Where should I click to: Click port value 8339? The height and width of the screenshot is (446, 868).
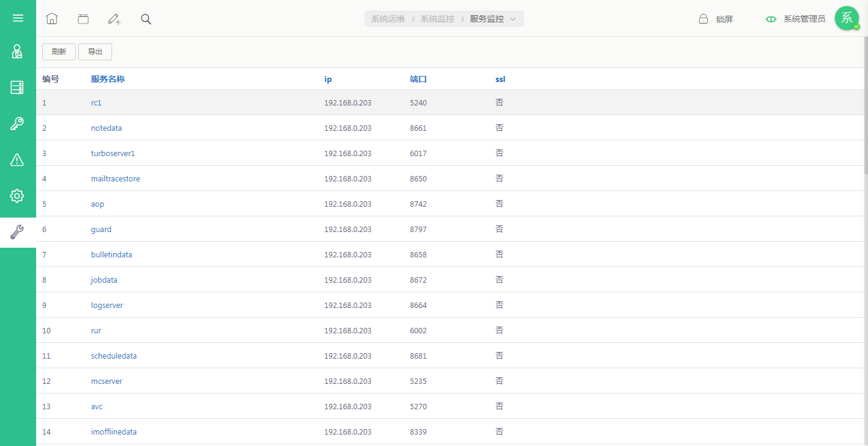pyautogui.click(x=418, y=432)
